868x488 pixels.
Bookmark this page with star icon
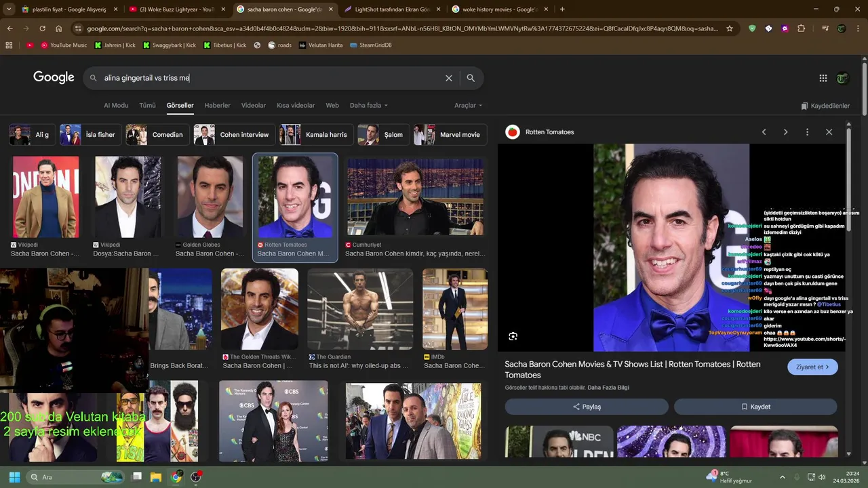click(x=730, y=28)
